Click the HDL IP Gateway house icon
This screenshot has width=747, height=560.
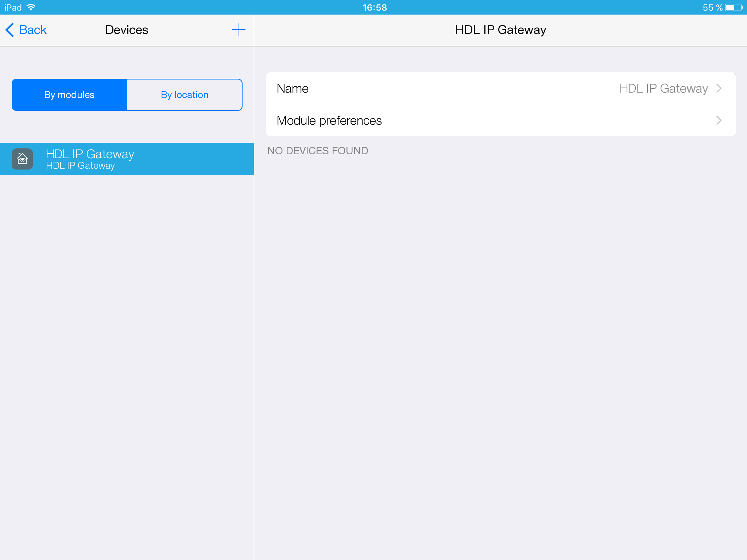tap(22, 159)
